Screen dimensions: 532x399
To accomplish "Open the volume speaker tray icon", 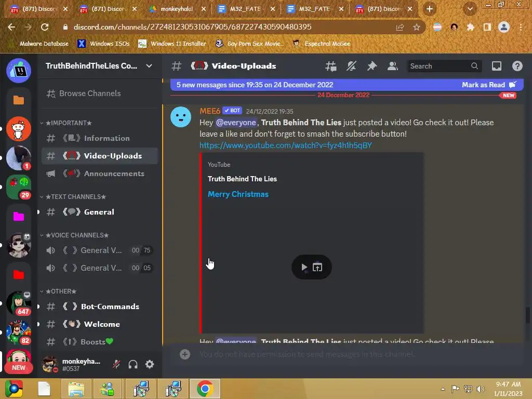I will point(481,389).
